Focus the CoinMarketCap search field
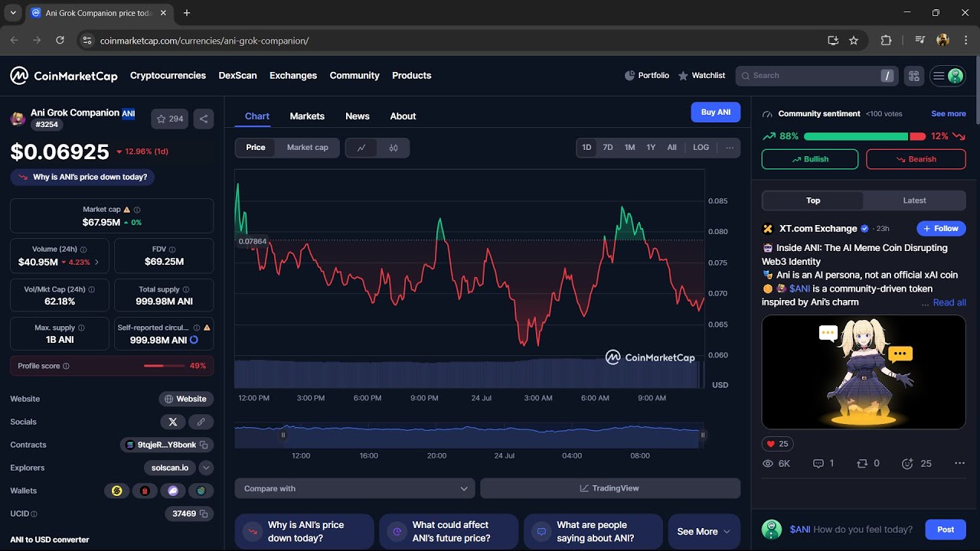This screenshot has width=980, height=551. point(817,76)
